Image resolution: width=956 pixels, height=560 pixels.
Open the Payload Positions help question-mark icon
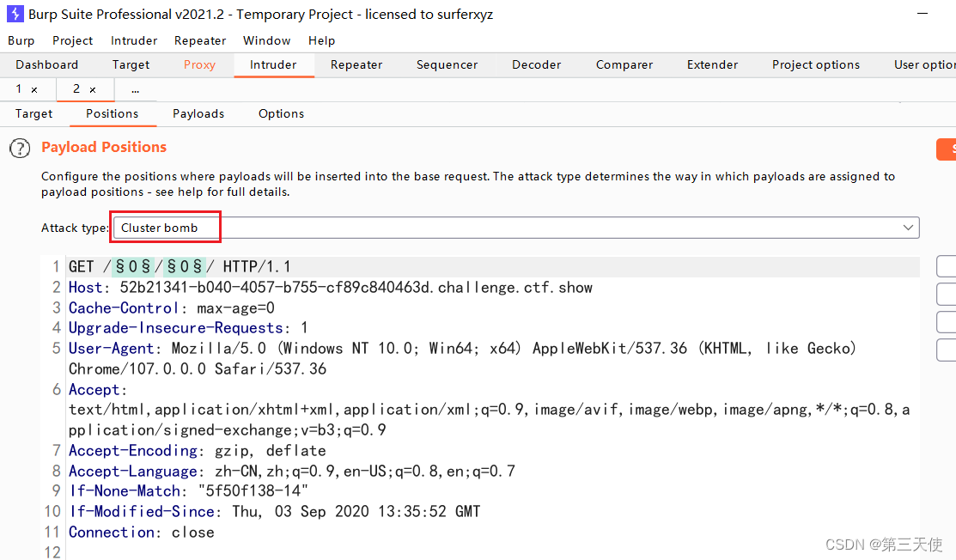click(x=20, y=148)
